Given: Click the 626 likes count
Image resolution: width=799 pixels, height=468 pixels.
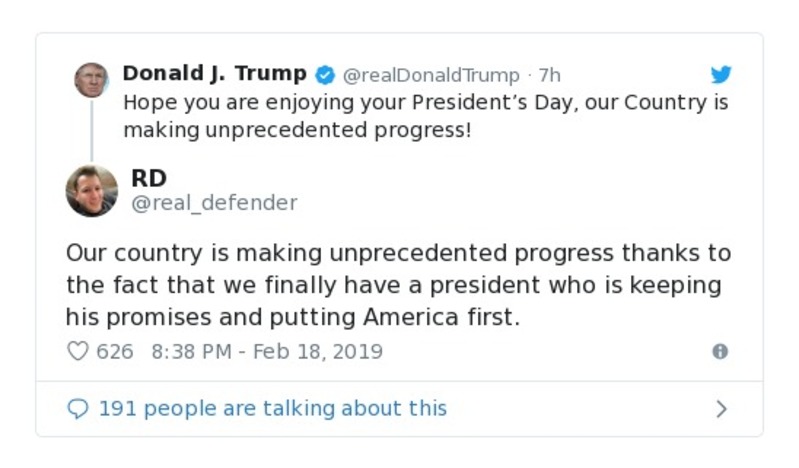Looking at the screenshot, I should tap(115, 352).
